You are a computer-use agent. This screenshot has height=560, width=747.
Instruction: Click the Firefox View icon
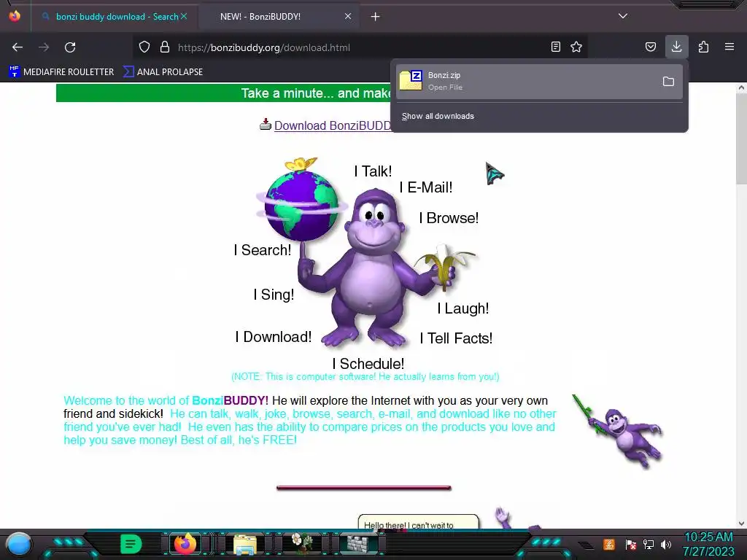(x=15, y=16)
